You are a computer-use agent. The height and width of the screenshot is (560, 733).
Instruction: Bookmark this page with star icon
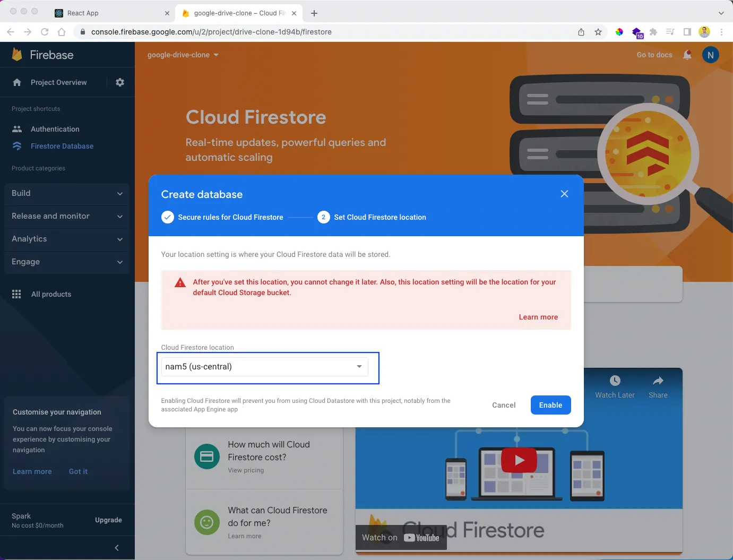point(598,32)
